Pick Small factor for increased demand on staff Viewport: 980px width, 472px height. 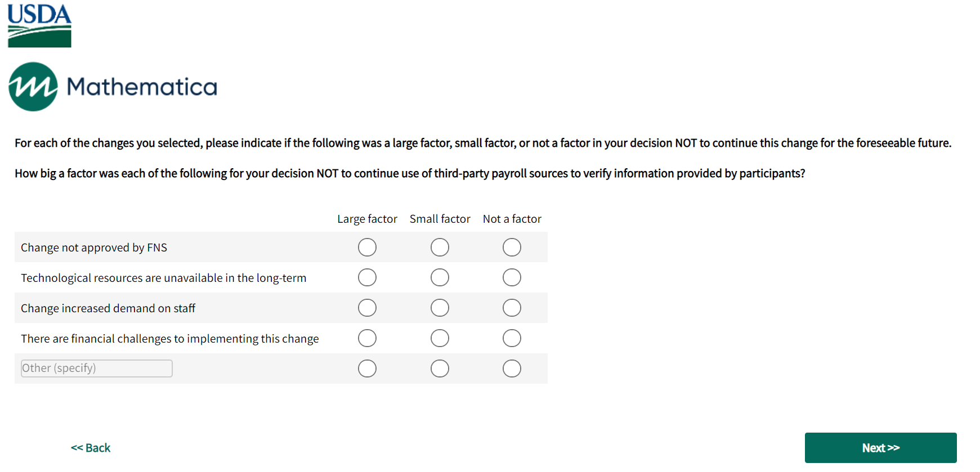[440, 308]
